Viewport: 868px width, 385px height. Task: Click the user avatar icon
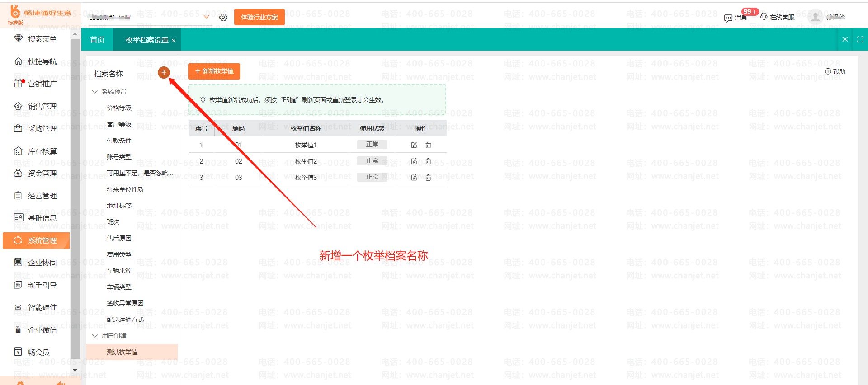[x=815, y=17]
